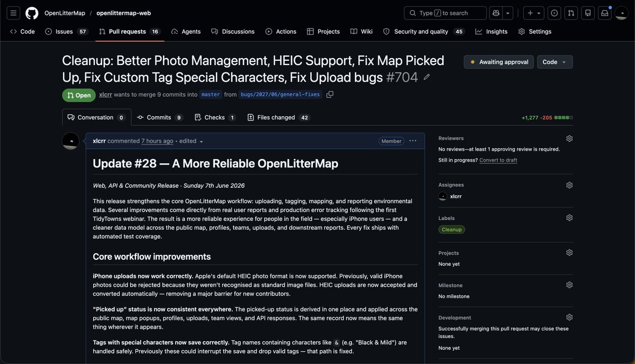Click the search input field
Viewport: 635px width, 364px height.
tap(445, 13)
